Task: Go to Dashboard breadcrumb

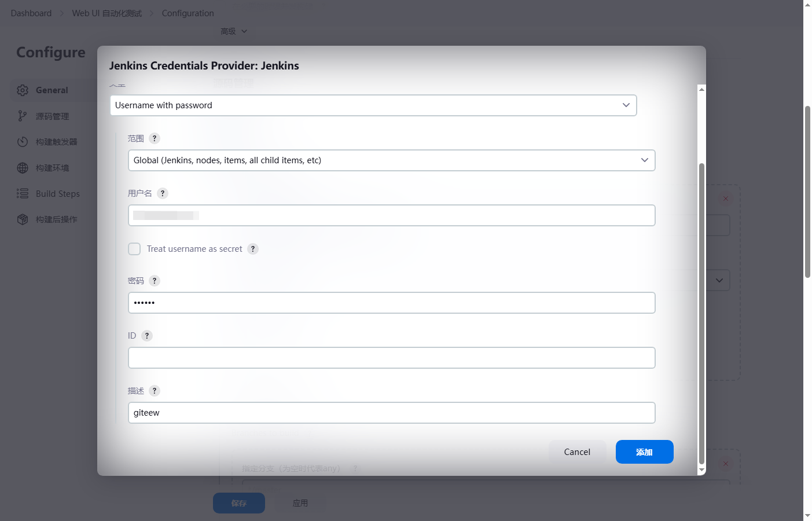Action: click(31, 13)
